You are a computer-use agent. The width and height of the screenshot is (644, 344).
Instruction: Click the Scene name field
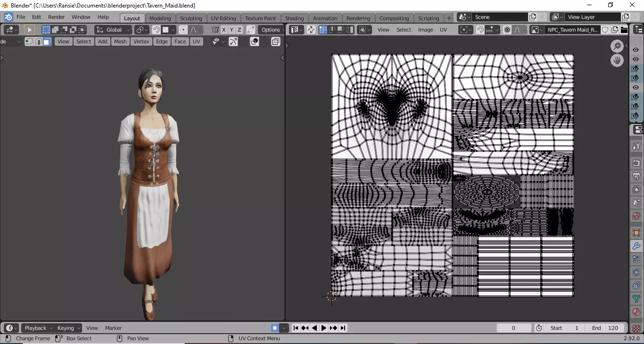click(x=499, y=17)
